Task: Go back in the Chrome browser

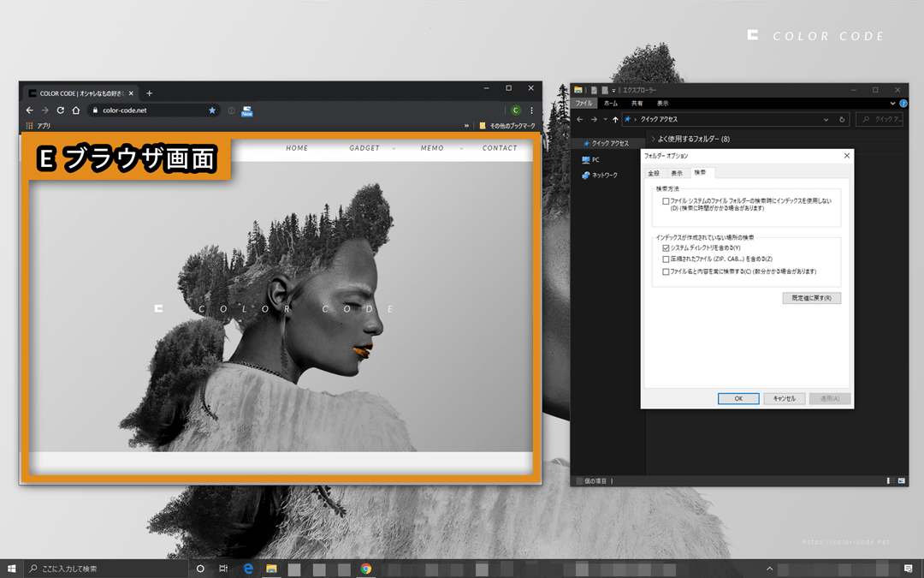Action: [x=29, y=110]
